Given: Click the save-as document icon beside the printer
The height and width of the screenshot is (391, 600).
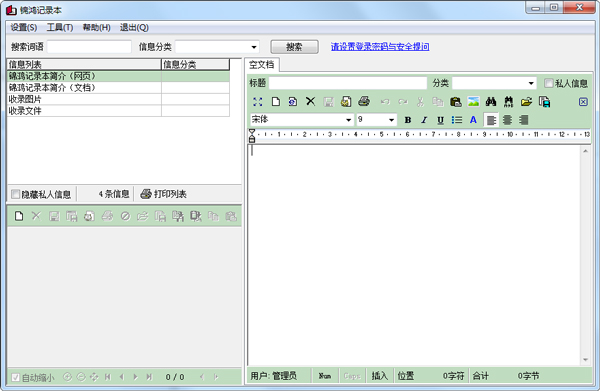Looking at the screenshot, I should point(346,102).
